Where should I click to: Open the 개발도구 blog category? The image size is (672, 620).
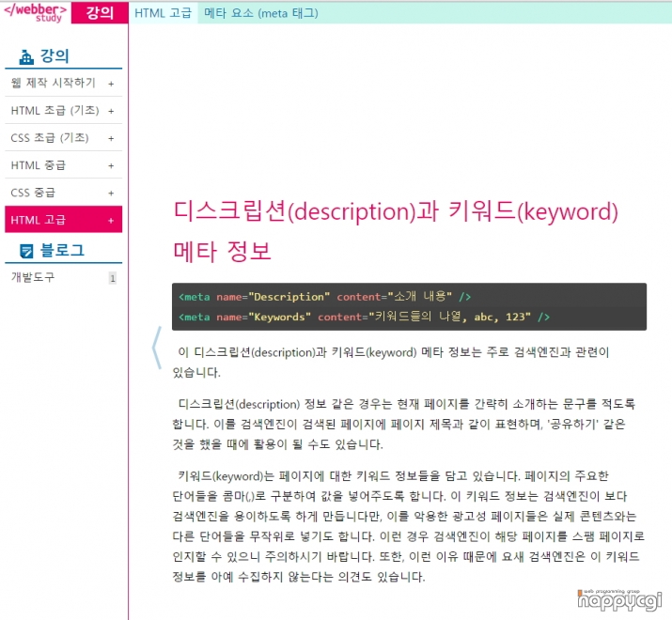(x=33, y=277)
